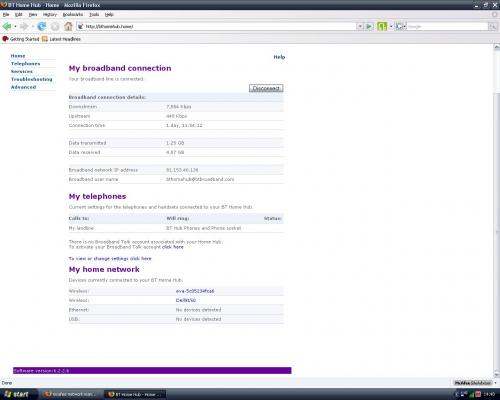This screenshot has width=500, height=400.
Task: Click the Downstream speed value
Action: pos(179,107)
